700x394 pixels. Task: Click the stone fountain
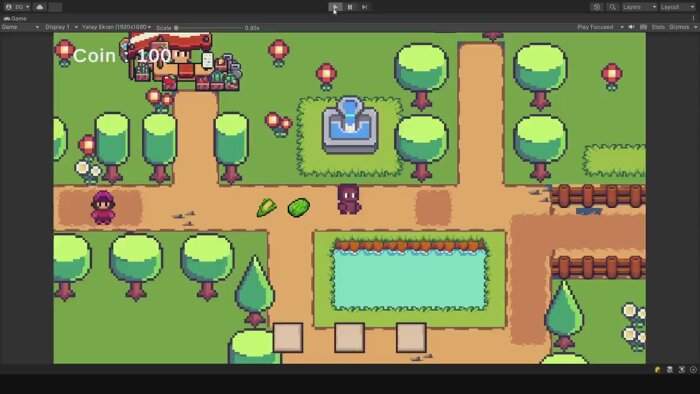point(350,125)
